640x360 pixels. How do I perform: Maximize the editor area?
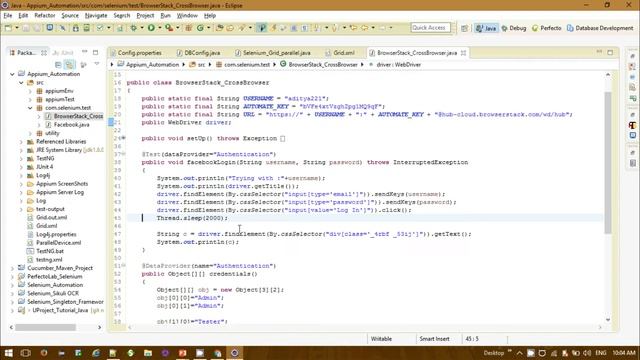tap(610, 52)
